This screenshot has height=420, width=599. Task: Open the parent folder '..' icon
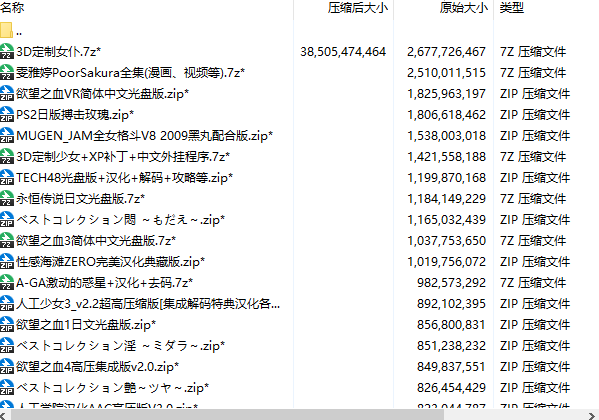point(6,30)
